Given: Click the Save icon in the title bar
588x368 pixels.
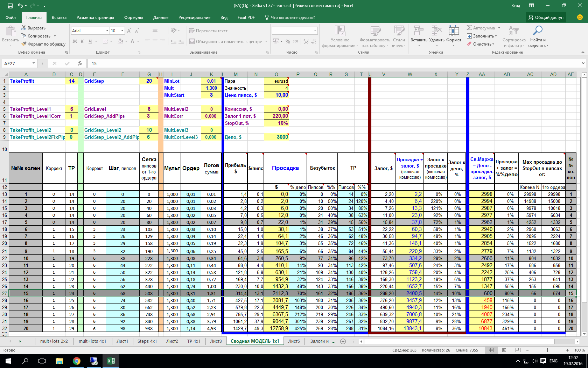Looking at the screenshot, I should tap(10, 6).
